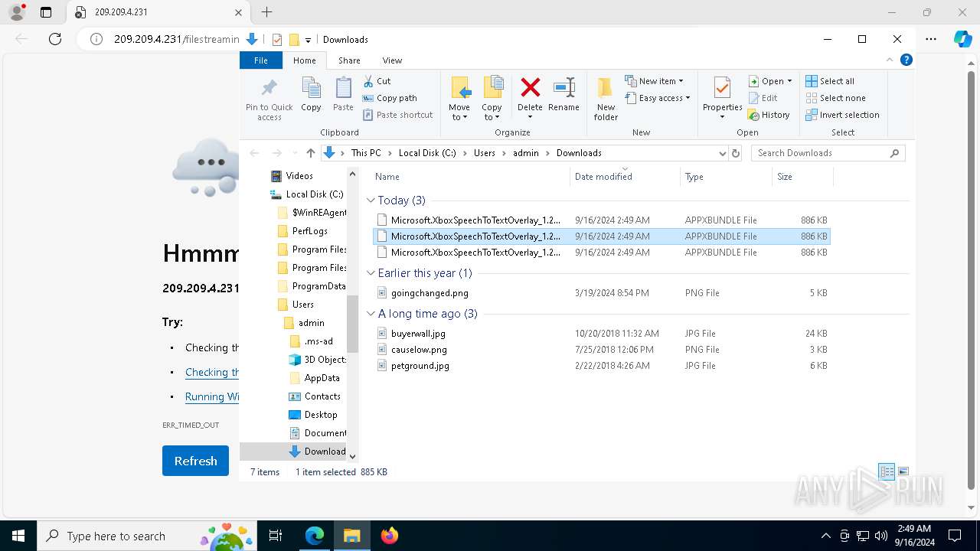Image resolution: width=980 pixels, height=551 pixels.
Task: Open the Move to dropdown
Action: (459, 112)
